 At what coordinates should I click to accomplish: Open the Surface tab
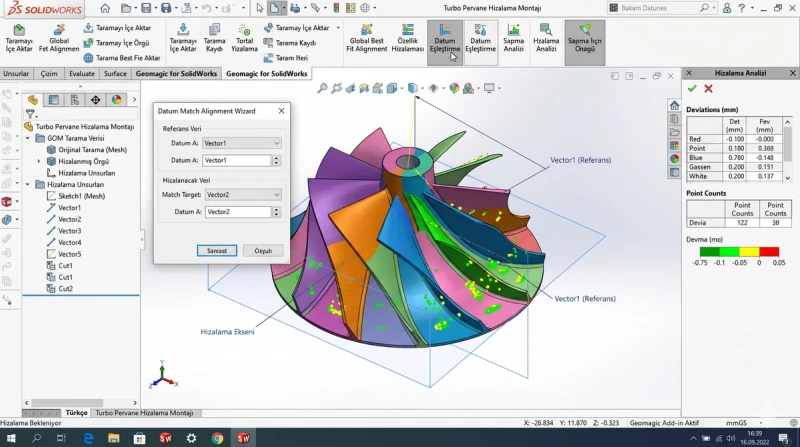pos(115,73)
